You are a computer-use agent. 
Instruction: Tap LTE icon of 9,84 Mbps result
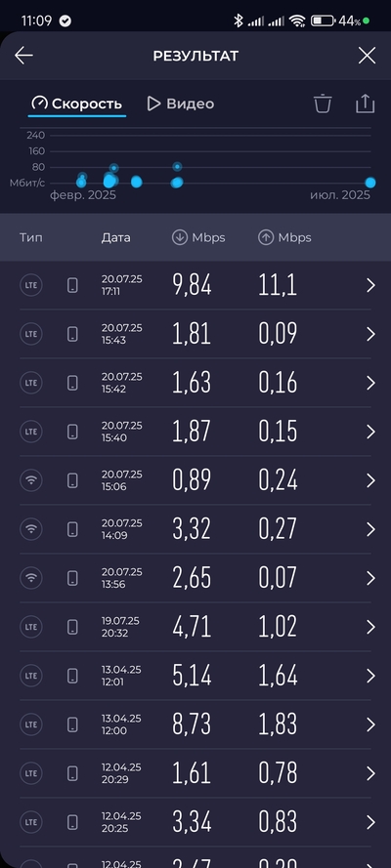[x=31, y=285]
